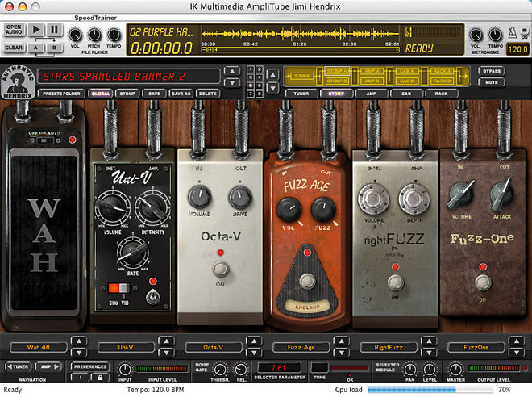This screenshot has height=397, width=532.
Task: Click the metronome icon
Action: (513, 33)
